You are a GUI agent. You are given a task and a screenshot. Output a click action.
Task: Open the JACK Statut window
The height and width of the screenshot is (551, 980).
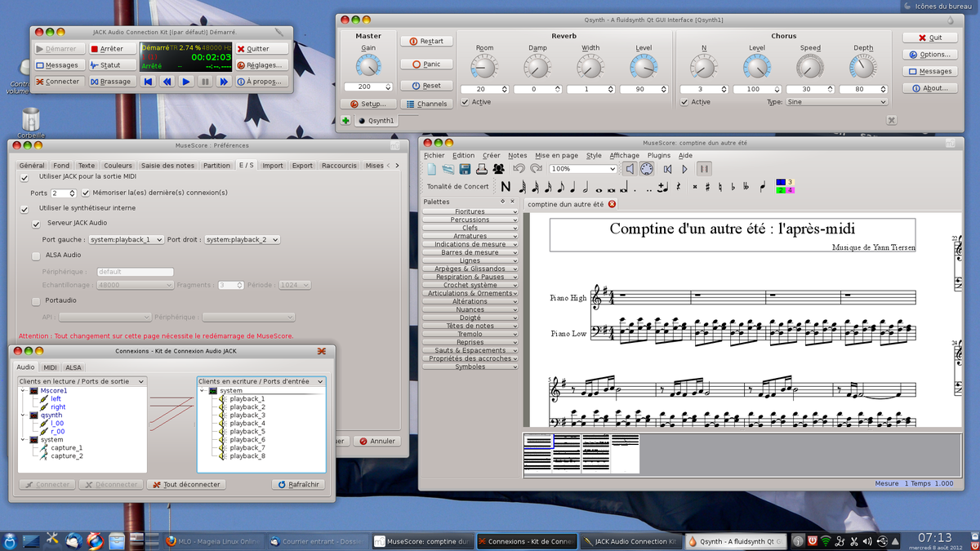click(113, 65)
